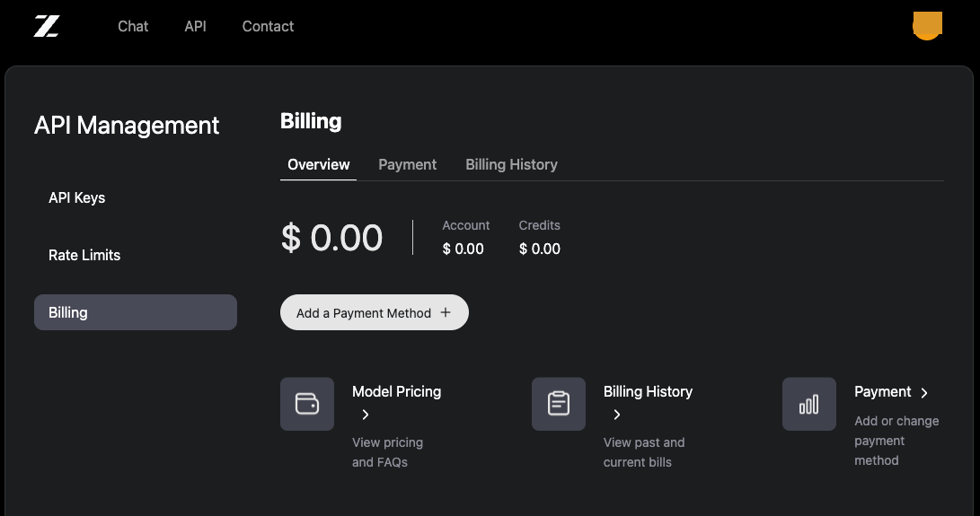Image resolution: width=980 pixels, height=516 pixels.
Task: Click the plus icon in Add a Payment Method
Action: click(x=446, y=313)
